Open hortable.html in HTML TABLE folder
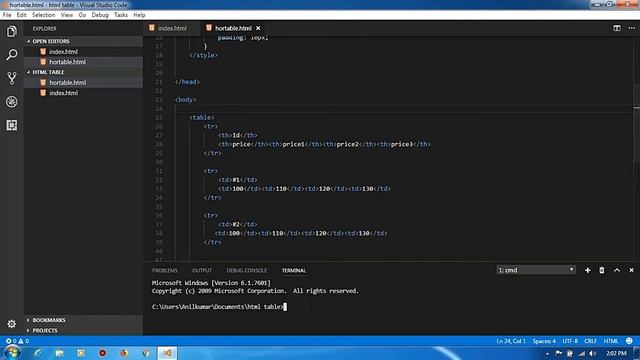 [83, 82]
